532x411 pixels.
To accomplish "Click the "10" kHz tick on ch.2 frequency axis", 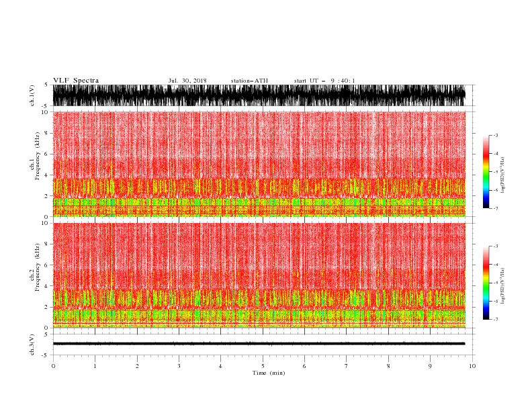I will (45, 223).
